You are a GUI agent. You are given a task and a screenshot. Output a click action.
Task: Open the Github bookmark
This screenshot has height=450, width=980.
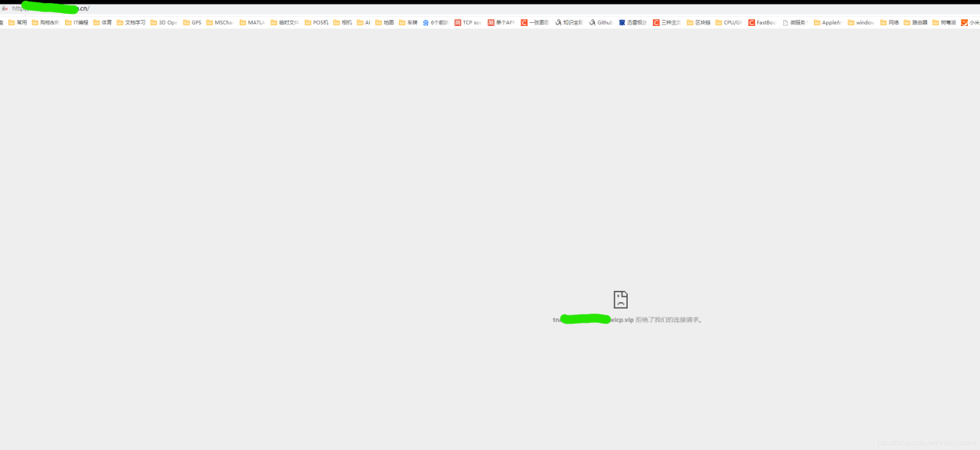tap(601, 23)
